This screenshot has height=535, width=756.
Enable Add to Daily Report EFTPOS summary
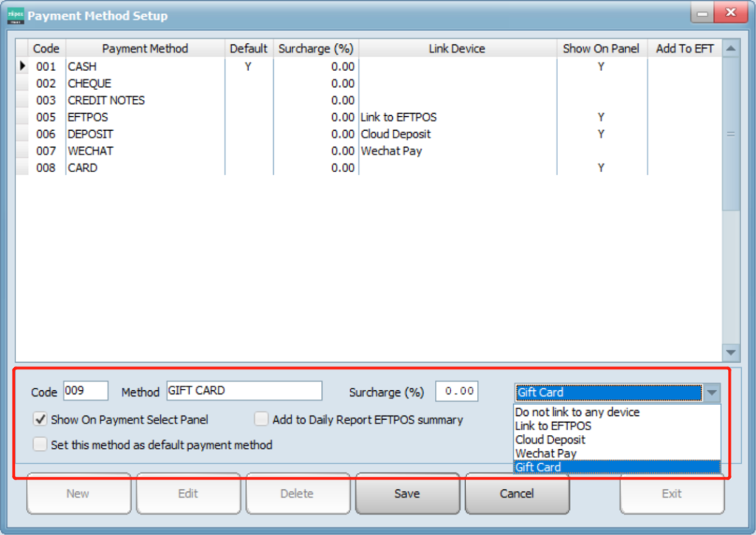[261, 420]
